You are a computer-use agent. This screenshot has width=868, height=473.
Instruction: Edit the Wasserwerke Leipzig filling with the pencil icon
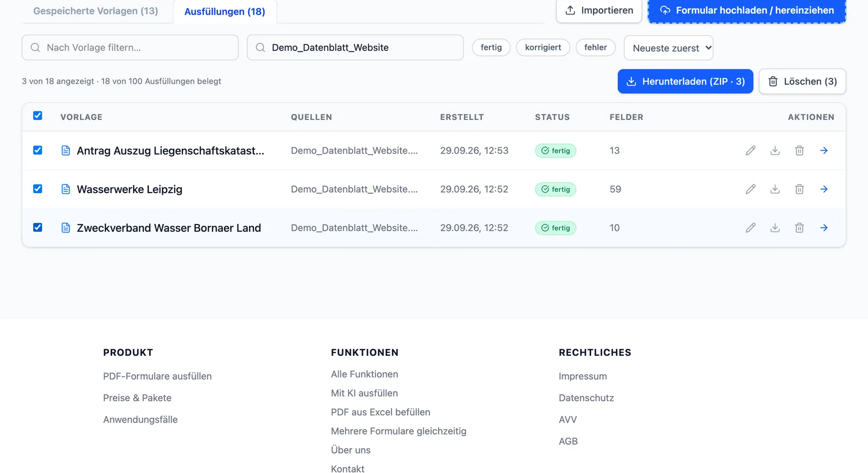pos(750,189)
